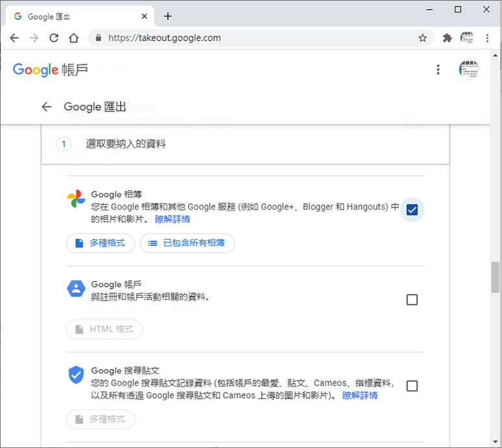Click the Google Photos pinwheel icon
The image size is (502, 448).
pos(76,199)
